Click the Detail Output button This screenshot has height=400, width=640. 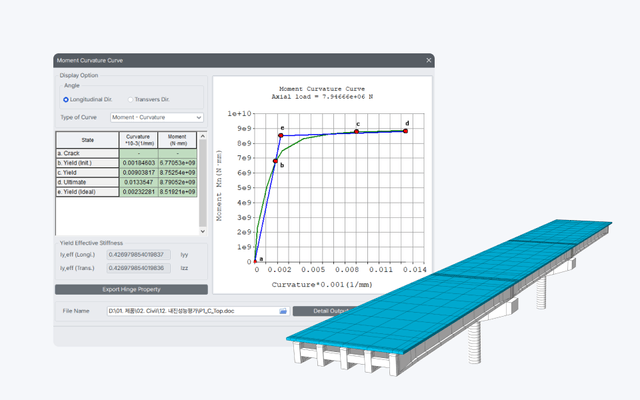326,311
